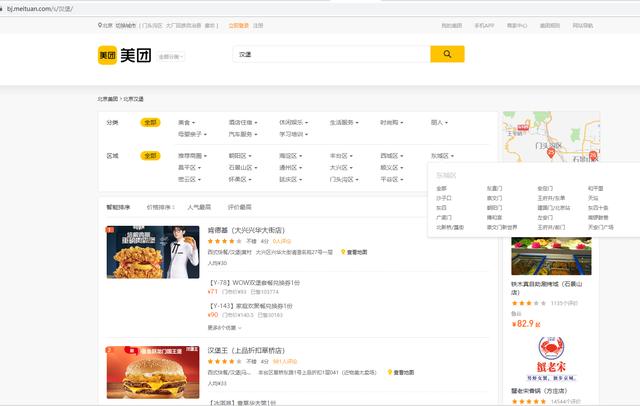Expand 门头沟区 area dropdown
The width and height of the screenshot is (640, 406).
pos(344,180)
